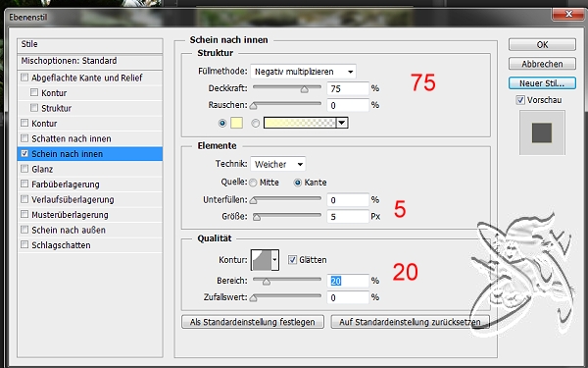The width and height of the screenshot is (588, 368).
Task: Click the Bereich value field
Action: coord(348,281)
